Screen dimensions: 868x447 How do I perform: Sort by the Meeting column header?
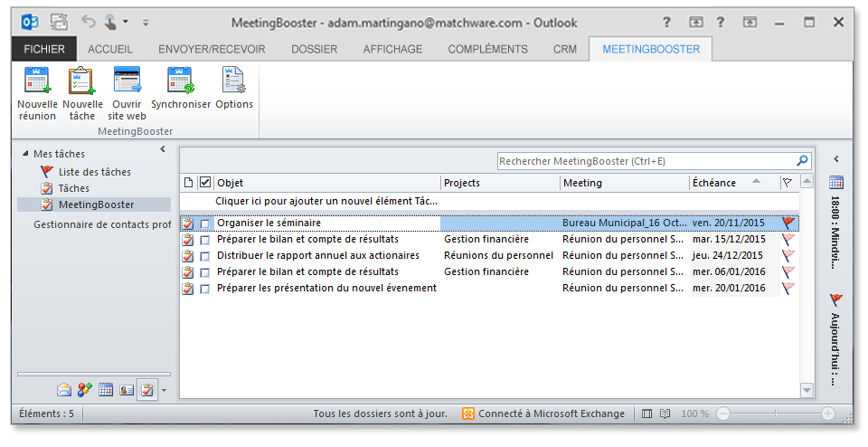click(625, 183)
